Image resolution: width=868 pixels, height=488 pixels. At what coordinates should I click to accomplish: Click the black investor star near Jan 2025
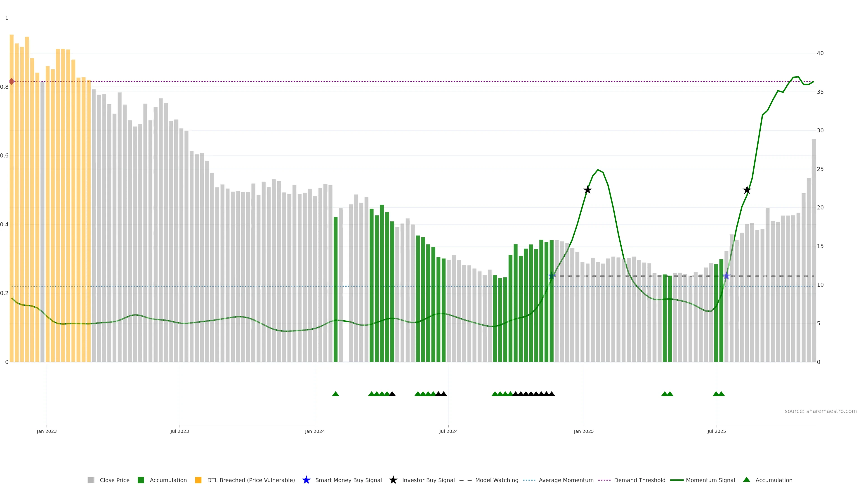pos(587,190)
